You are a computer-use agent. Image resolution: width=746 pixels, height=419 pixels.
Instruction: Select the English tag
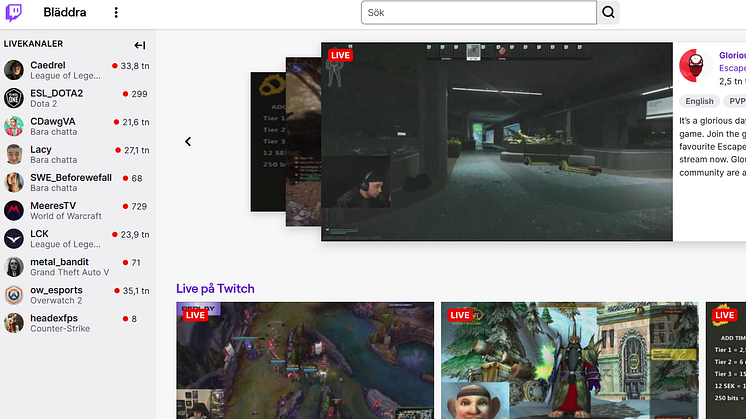pyautogui.click(x=699, y=101)
